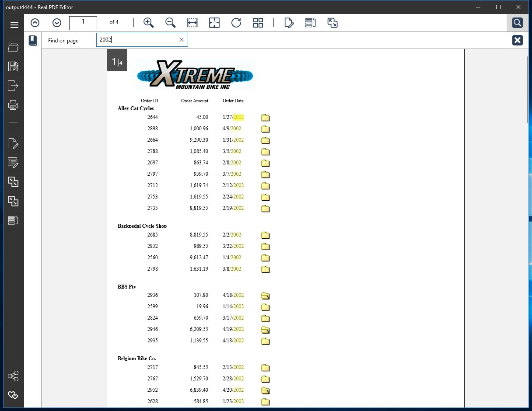The height and width of the screenshot is (411, 532).
Task: Reorder pages icon in top toolbar
Action: (311, 23)
